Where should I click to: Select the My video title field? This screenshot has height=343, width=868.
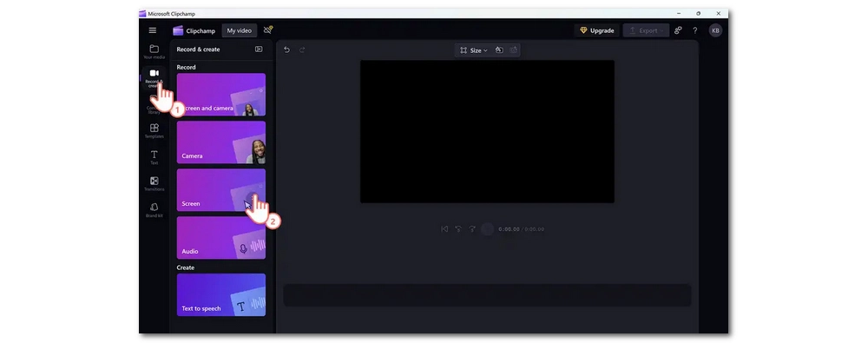(x=240, y=31)
